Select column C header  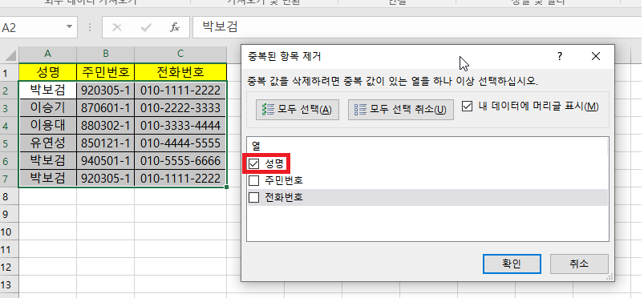click(180, 54)
